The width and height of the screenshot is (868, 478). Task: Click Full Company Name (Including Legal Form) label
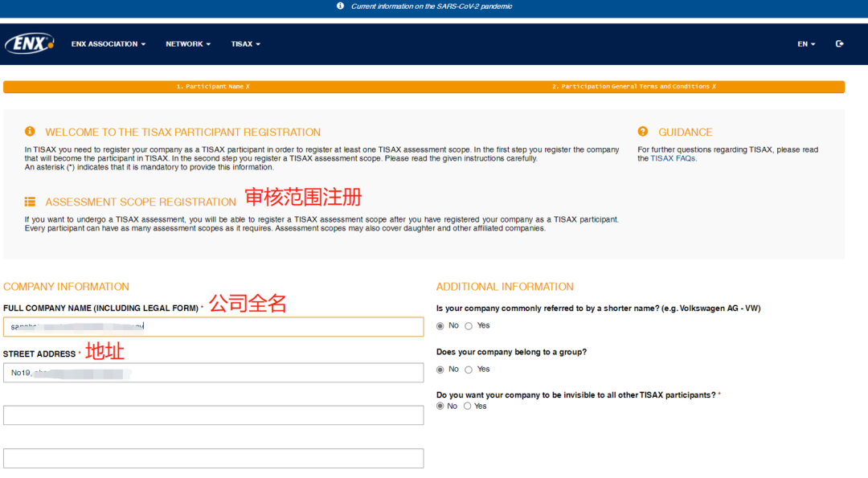coord(100,308)
